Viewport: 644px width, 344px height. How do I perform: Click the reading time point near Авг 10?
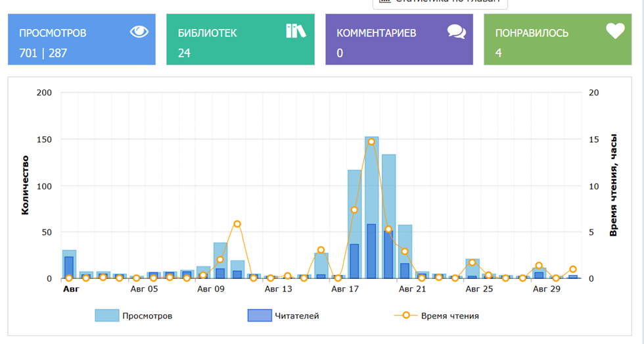(x=237, y=224)
